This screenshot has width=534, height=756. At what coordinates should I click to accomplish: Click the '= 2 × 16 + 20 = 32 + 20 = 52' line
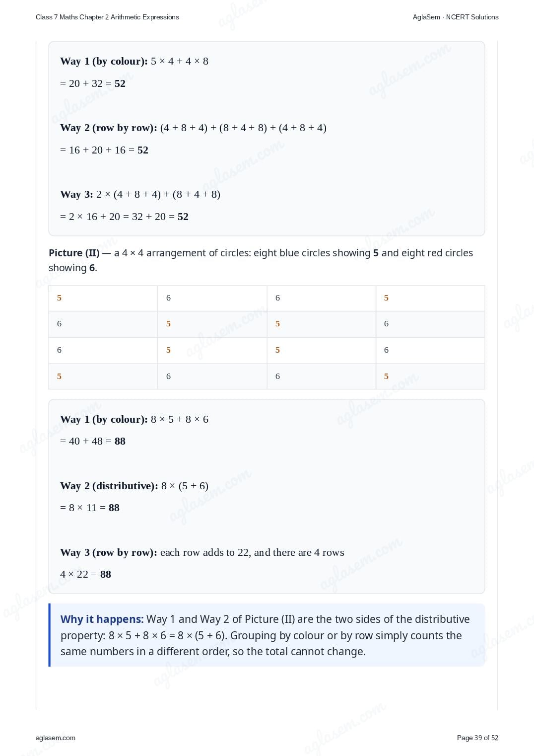click(x=124, y=217)
